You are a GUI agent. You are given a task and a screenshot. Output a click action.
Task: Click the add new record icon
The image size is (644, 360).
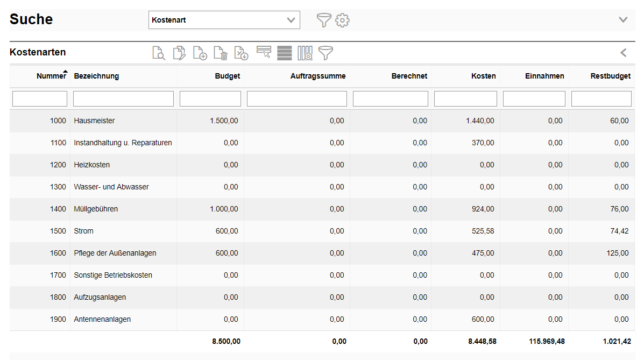tap(200, 53)
